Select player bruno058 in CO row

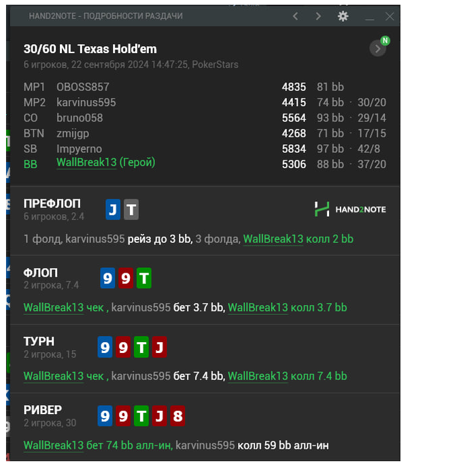[x=80, y=118]
